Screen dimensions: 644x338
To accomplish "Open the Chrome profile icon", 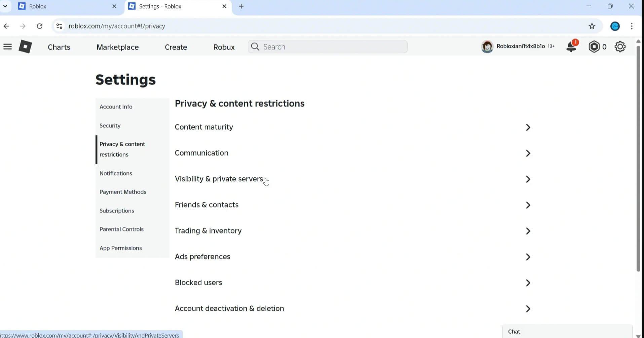I will pyautogui.click(x=615, y=26).
